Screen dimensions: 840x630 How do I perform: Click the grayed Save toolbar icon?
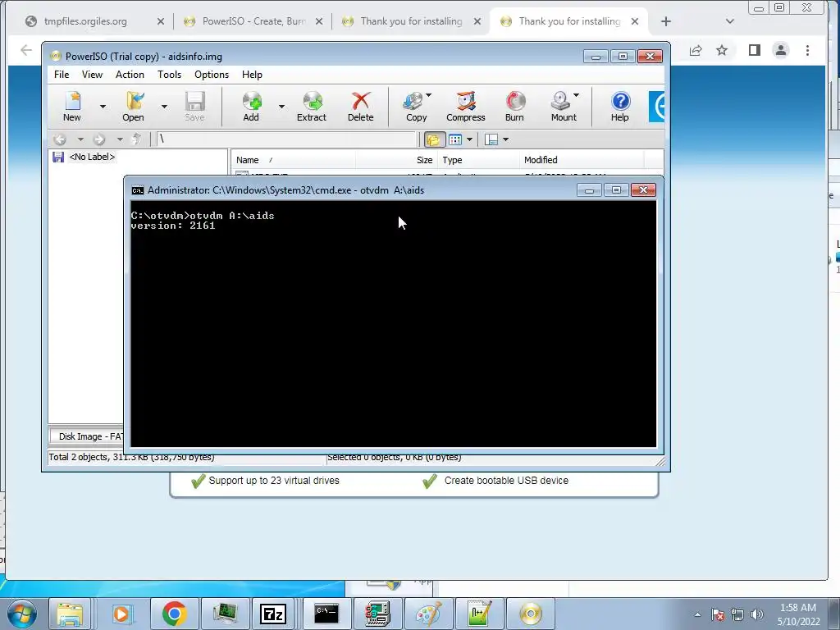[x=194, y=107]
